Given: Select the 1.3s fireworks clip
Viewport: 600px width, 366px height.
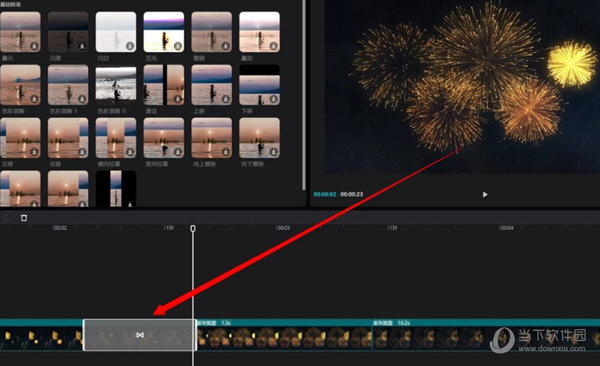Looking at the screenshot, I should tap(284, 335).
